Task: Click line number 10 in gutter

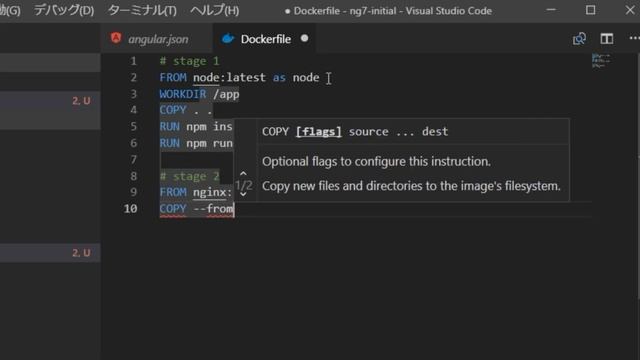Action: click(x=131, y=209)
